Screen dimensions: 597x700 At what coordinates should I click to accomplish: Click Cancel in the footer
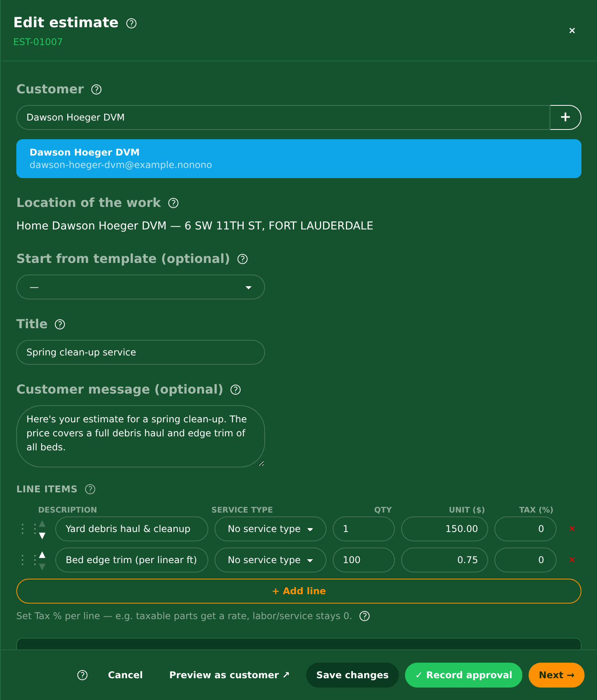pyautogui.click(x=125, y=675)
